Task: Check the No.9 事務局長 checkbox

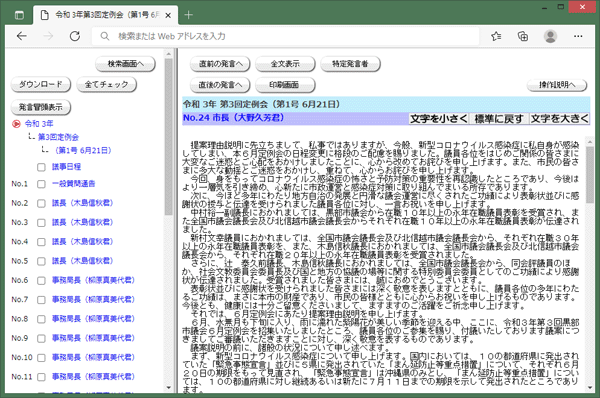Action: click(41, 338)
